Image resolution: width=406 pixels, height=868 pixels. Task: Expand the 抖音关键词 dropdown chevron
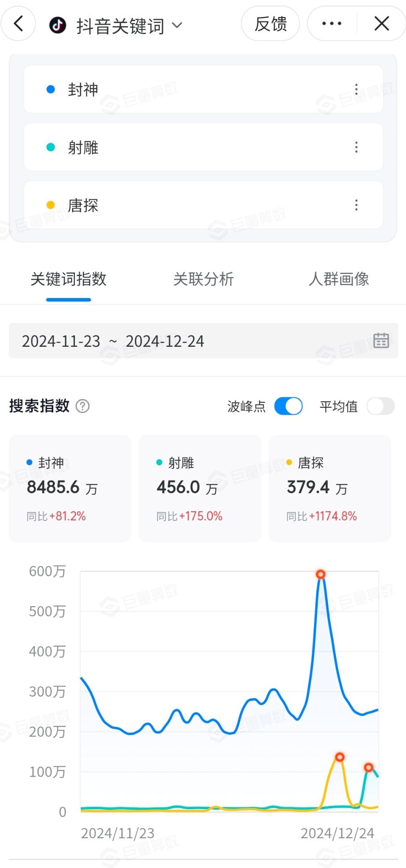click(x=177, y=25)
